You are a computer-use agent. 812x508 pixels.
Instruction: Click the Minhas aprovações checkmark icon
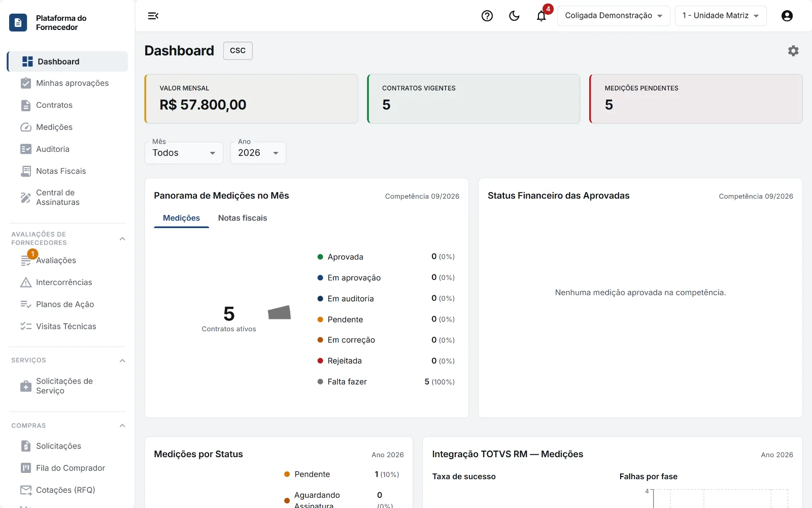tap(26, 83)
